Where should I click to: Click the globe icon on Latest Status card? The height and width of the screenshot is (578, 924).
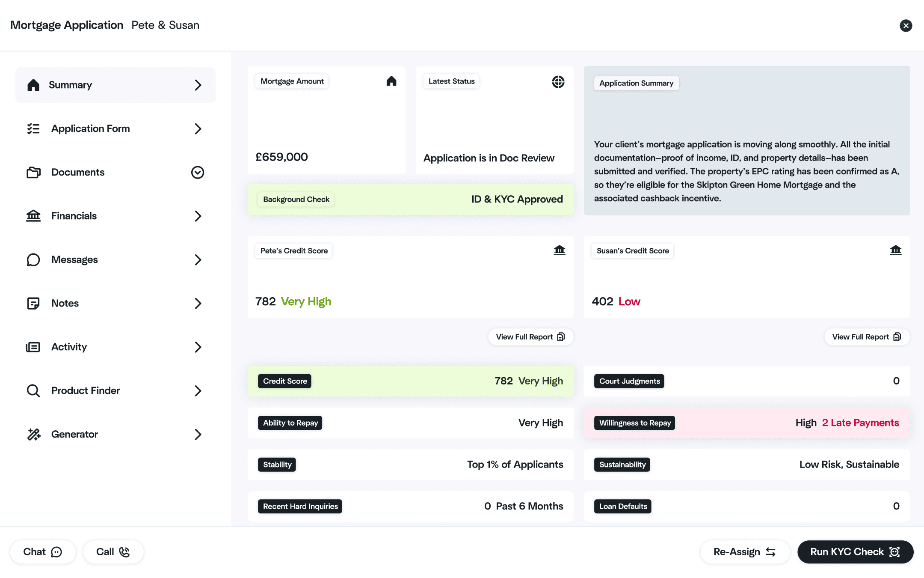(x=558, y=81)
